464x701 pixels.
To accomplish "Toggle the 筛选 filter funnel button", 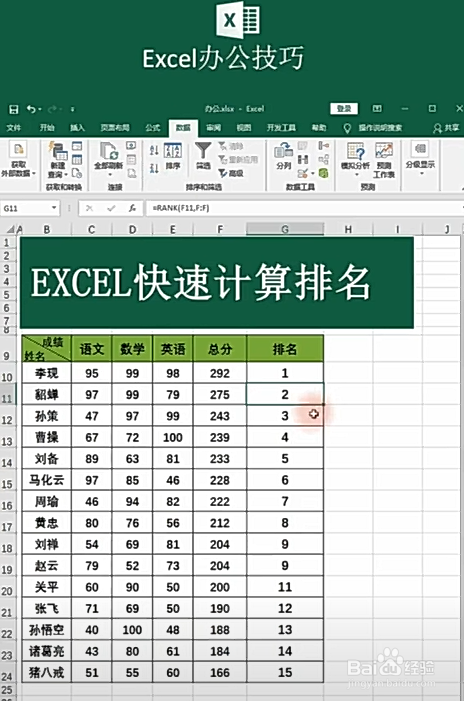I will tap(203, 156).
